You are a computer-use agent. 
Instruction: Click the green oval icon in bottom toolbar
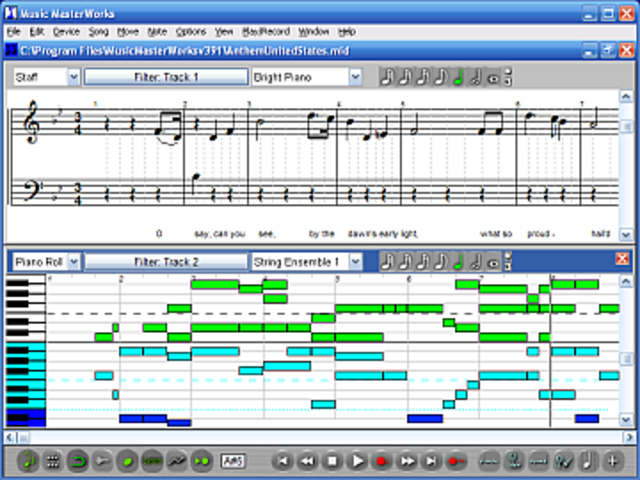click(127, 461)
